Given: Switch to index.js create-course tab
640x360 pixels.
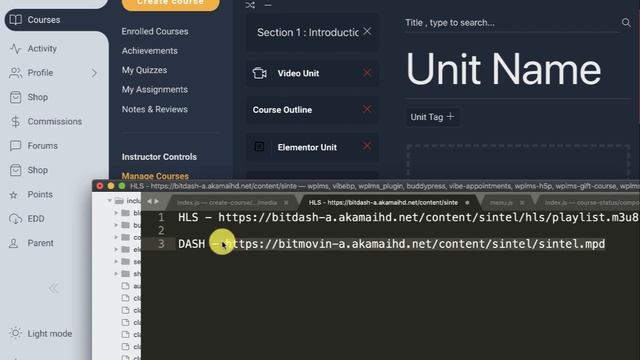Looking at the screenshot, I should pyautogui.click(x=227, y=203).
